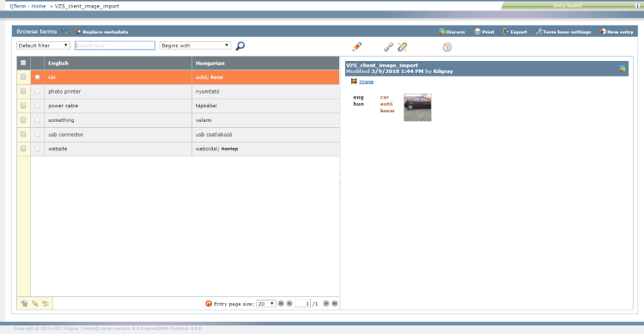Open the car photo thumbnail
644x334 pixels.
pos(417,107)
